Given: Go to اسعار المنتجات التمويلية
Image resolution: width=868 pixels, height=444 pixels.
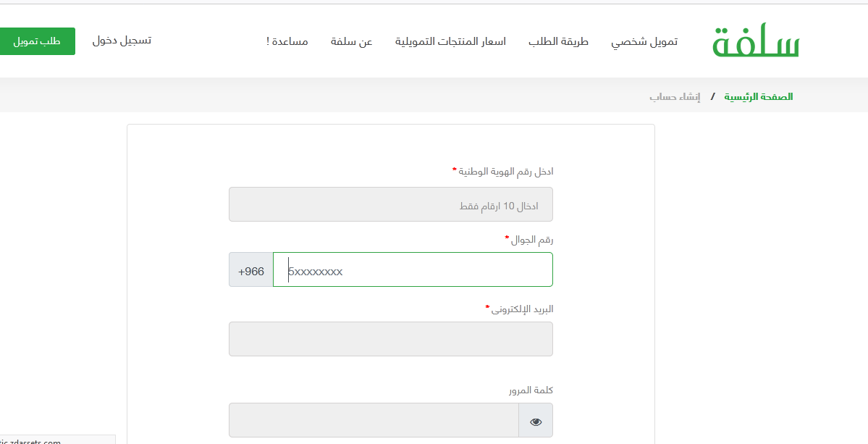Looking at the screenshot, I should 450,41.
